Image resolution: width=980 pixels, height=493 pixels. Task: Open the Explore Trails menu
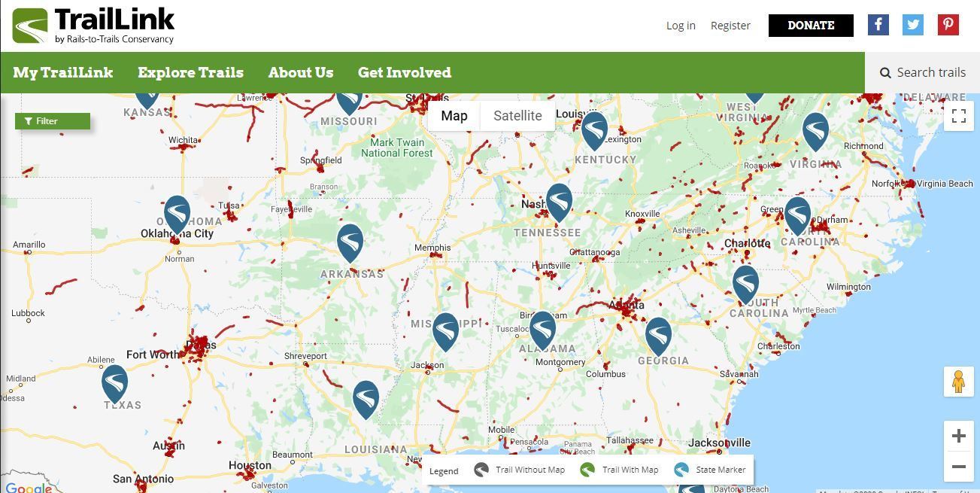click(x=191, y=73)
